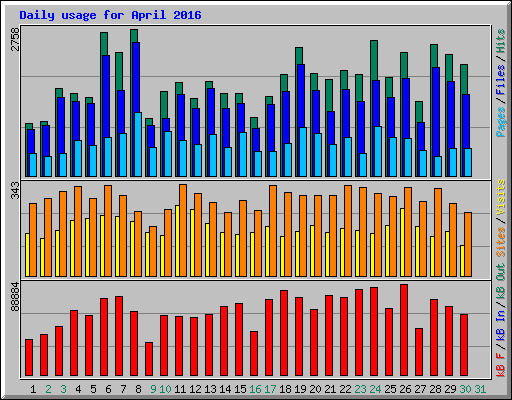This screenshot has height=400, width=512.
Task: Click day 10 on the x-axis
Action: tap(165, 389)
